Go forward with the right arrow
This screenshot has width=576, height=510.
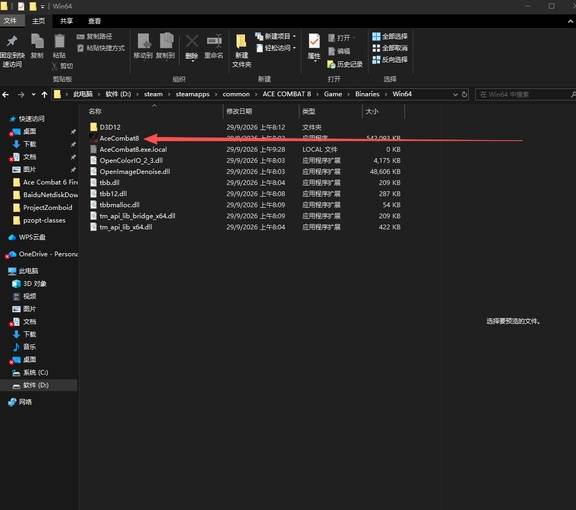[21, 94]
